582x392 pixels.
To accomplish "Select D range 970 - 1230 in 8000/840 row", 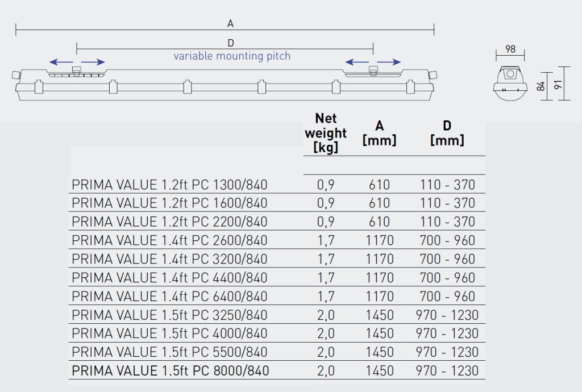I will pyautogui.click(x=447, y=370).
